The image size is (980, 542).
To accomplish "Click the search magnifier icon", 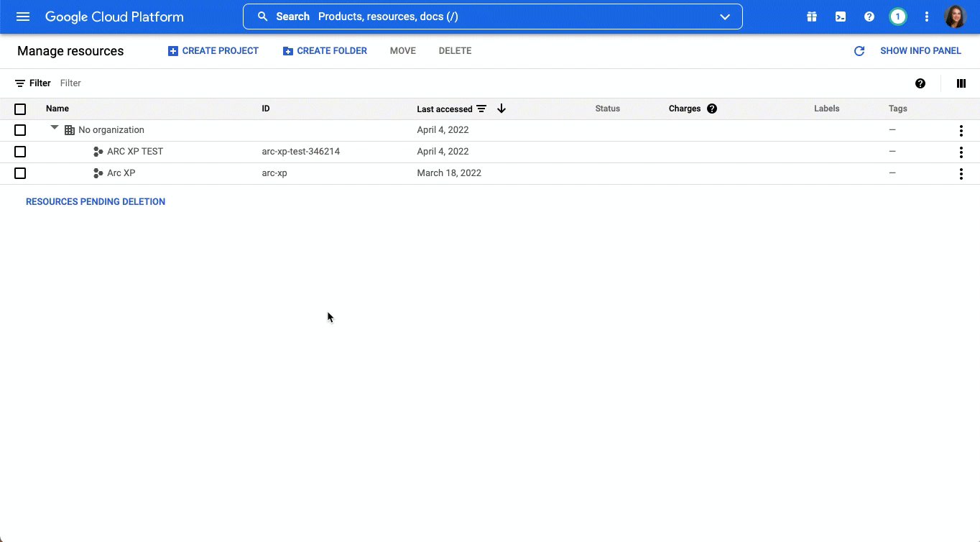I will coord(263,17).
